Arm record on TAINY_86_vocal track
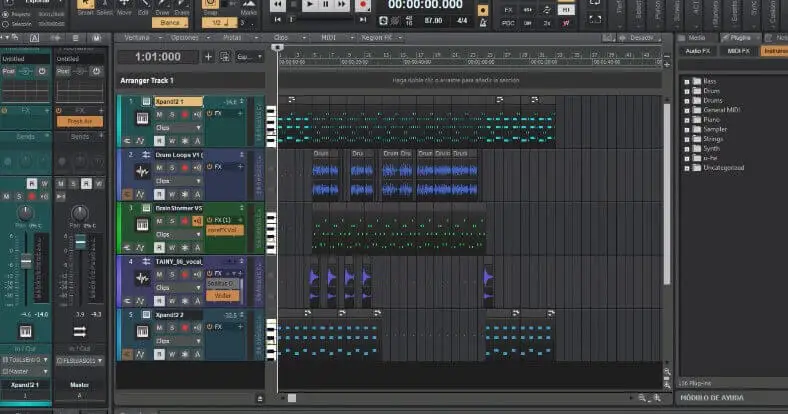The height and width of the screenshot is (414, 788). [184, 274]
